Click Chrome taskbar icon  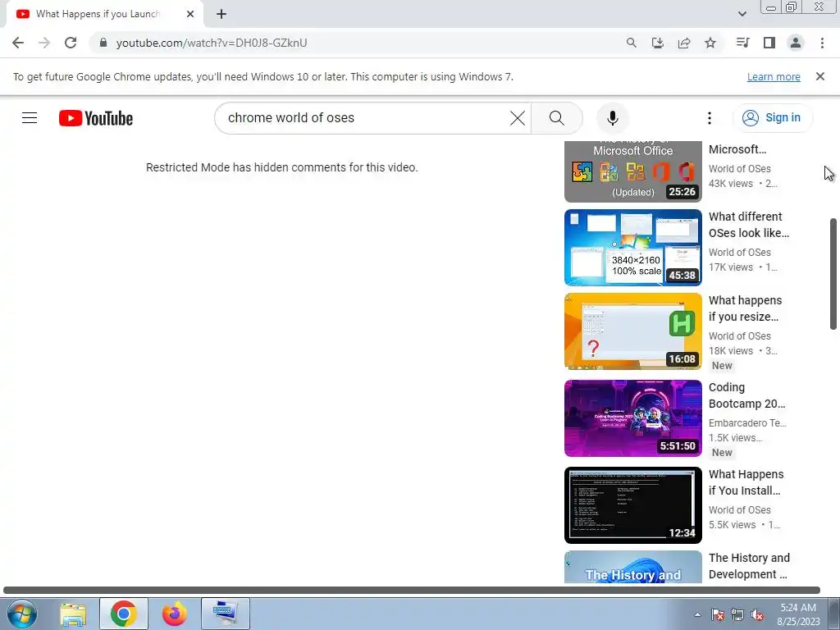tap(123, 614)
